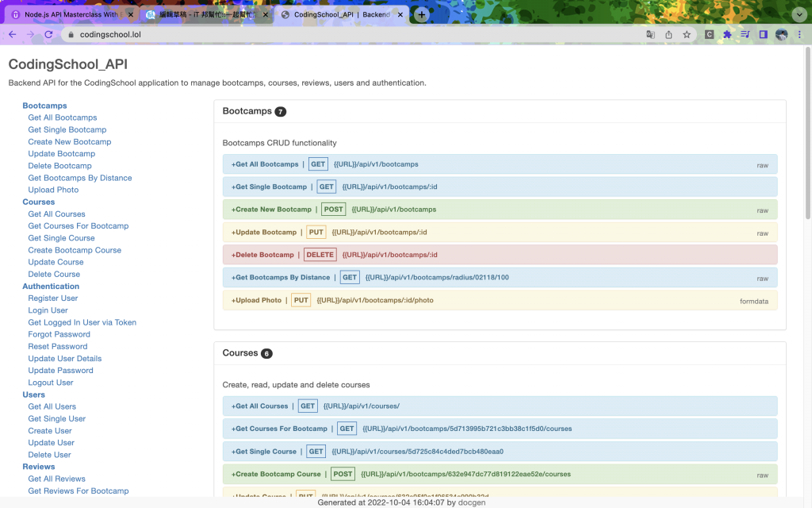Expand the +Upload Photo request

500,300
